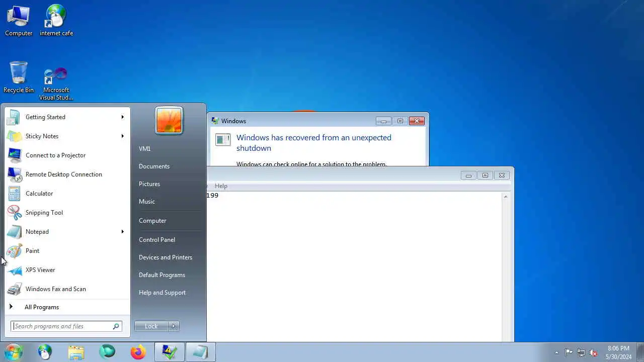
Task: Open the Help menu in Notepad
Action: pos(221,186)
